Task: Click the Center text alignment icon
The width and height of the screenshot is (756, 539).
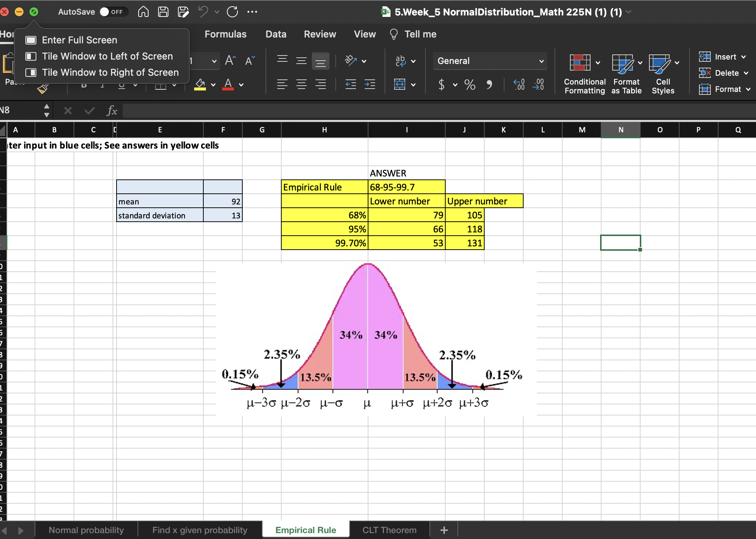Action: point(302,85)
